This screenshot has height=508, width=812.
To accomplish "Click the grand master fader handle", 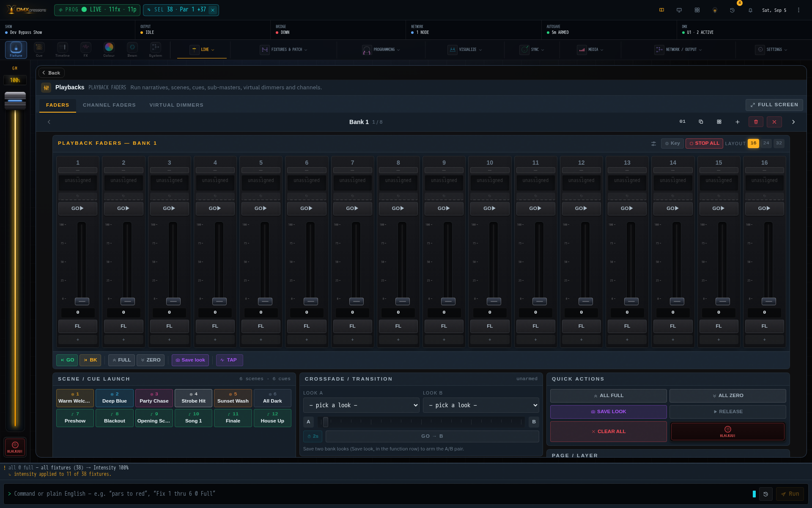I will (15, 101).
